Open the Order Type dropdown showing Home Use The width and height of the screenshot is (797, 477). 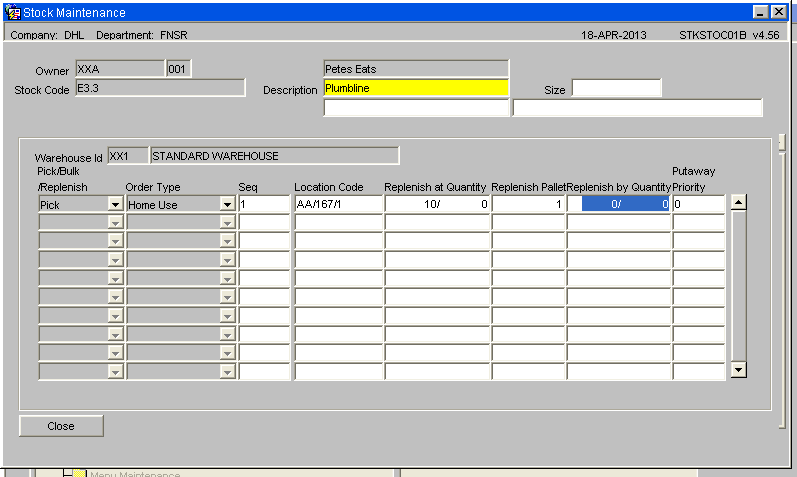pos(227,204)
